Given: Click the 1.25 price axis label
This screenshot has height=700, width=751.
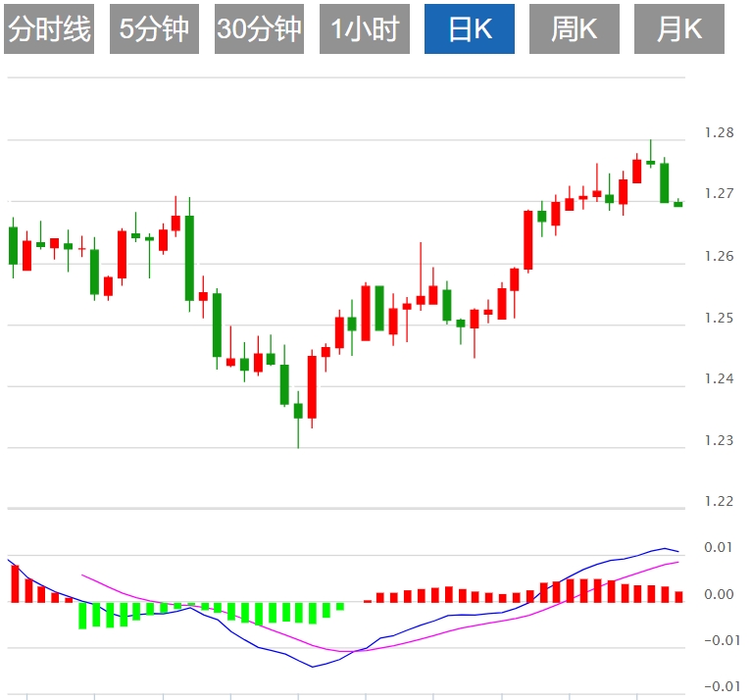Looking at the screenshot, I should [x=719, y=318].
